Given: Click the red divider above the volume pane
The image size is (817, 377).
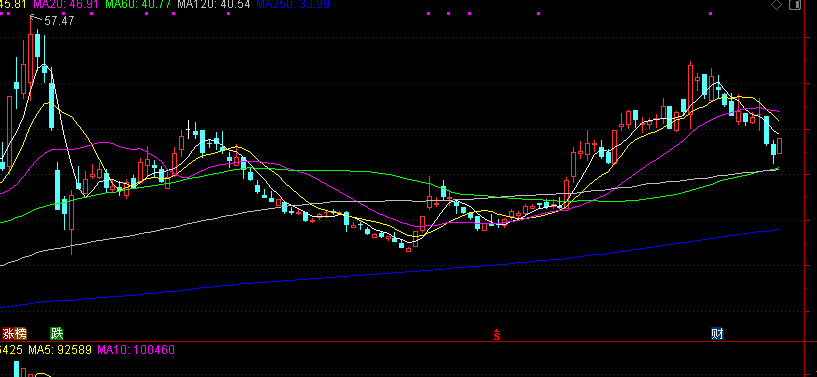Looking at the screenshot, I should coord(408,342).
